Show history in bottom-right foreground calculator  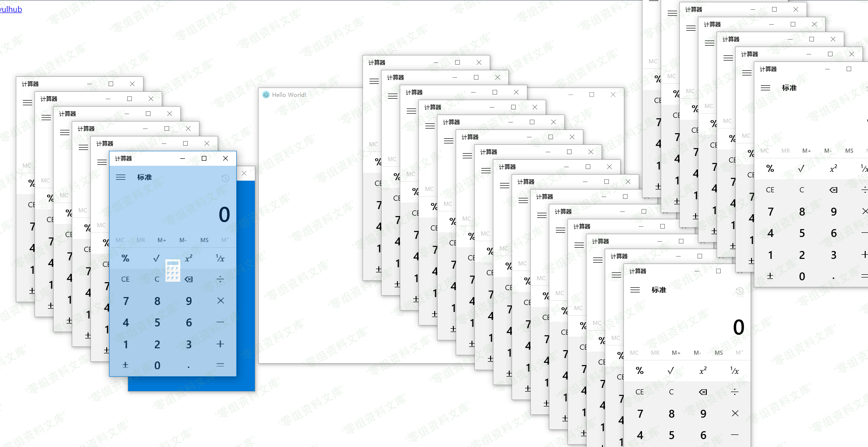[739, 291]
